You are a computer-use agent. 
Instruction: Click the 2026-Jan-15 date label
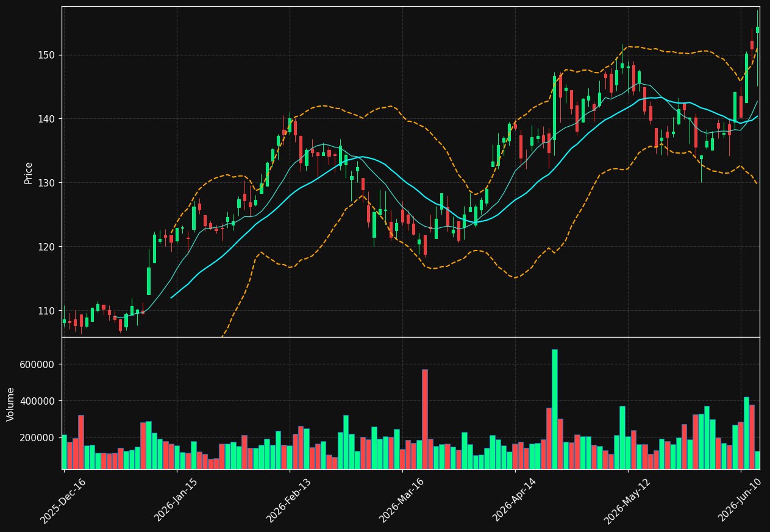click(177, 500)
